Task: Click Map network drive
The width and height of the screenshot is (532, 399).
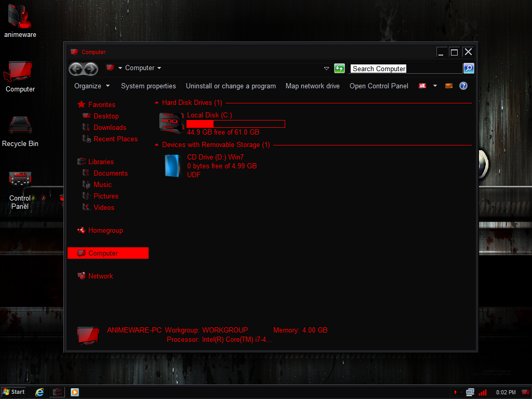Action: (312, 86)
